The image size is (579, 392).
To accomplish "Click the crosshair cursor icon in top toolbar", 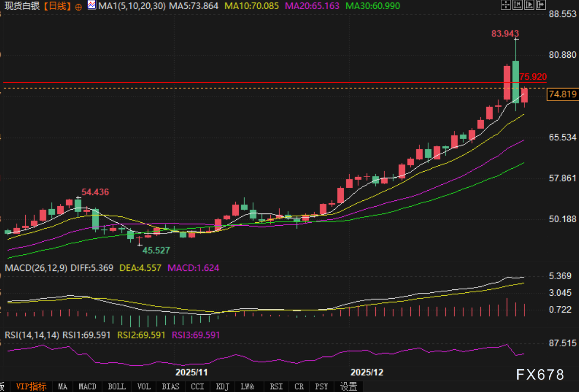I will (506, 6).
